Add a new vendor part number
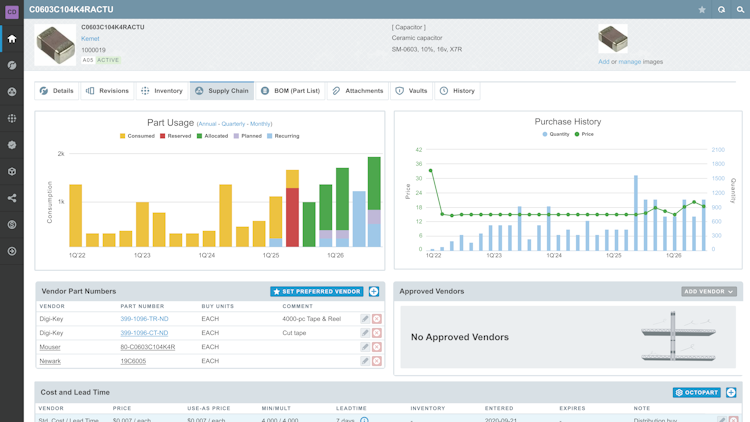This screenshot has width=750, height=422. click(x=374, y=291)
